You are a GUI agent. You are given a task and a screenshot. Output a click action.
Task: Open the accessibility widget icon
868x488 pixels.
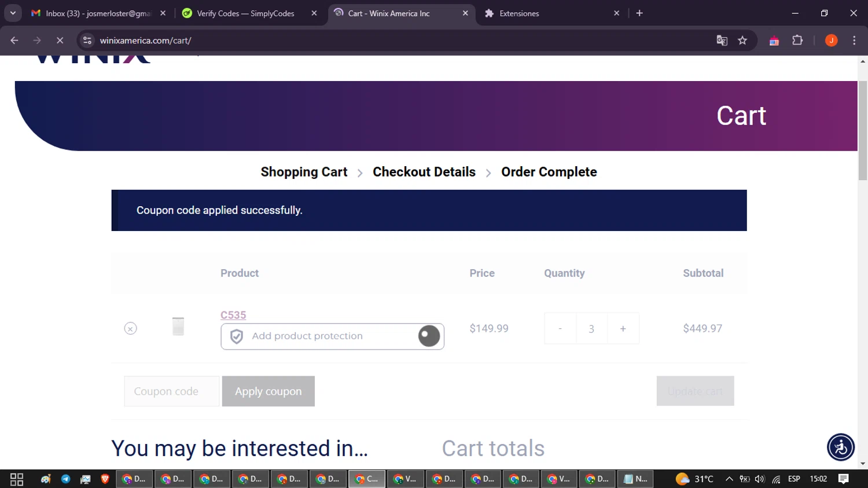841,447
